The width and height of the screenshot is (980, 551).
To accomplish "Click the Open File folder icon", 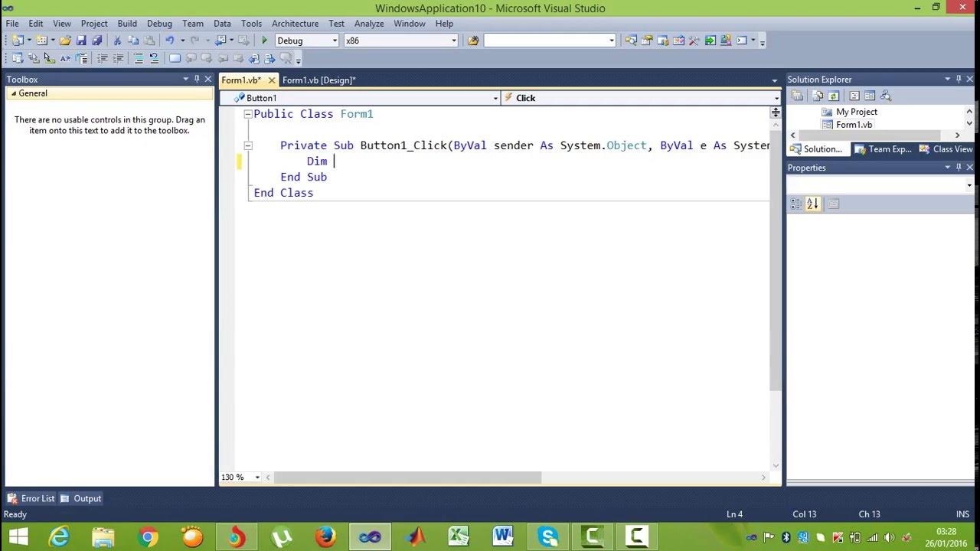I will (65, 41).
